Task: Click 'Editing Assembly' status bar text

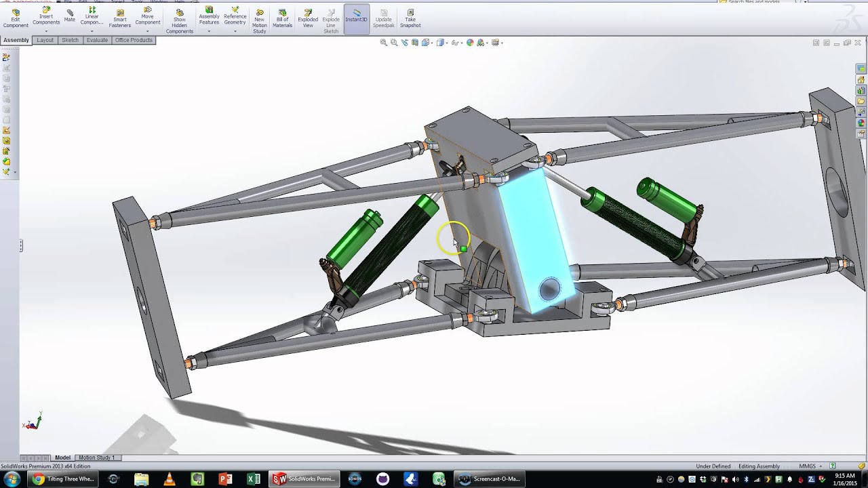Action: (x=759, y=466)
